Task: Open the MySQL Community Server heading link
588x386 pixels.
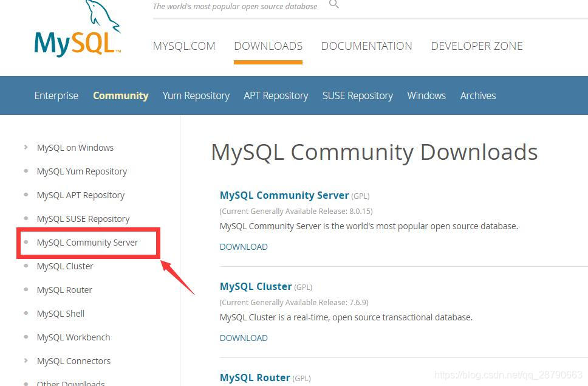Action: point(284,196)
